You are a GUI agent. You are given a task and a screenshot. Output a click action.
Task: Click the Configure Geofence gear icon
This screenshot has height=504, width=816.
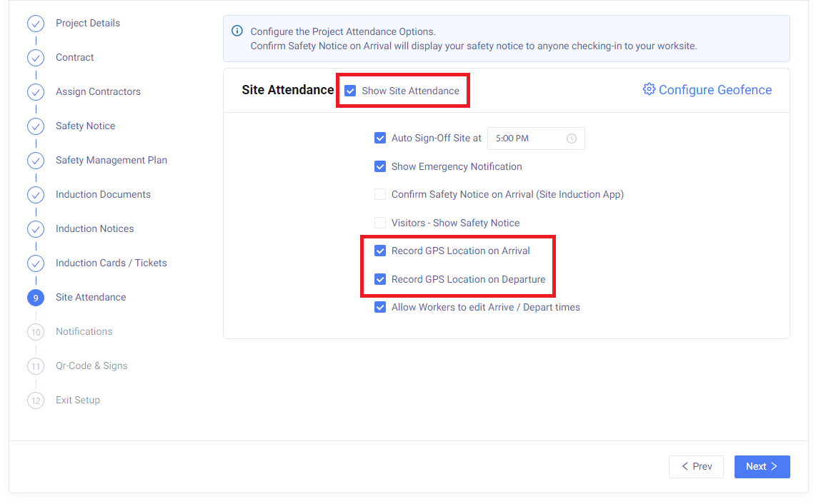(649, 89)
